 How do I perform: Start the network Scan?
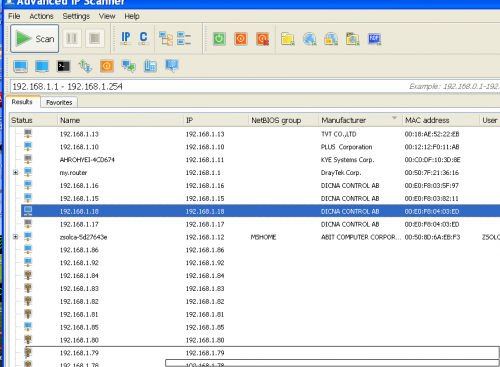pos(35,39)
